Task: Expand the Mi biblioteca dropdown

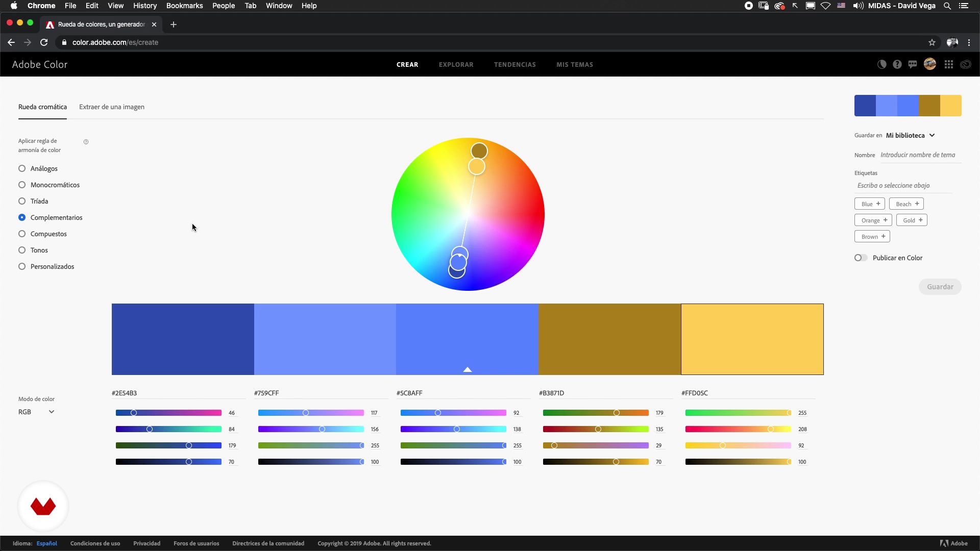Action: 911,135
